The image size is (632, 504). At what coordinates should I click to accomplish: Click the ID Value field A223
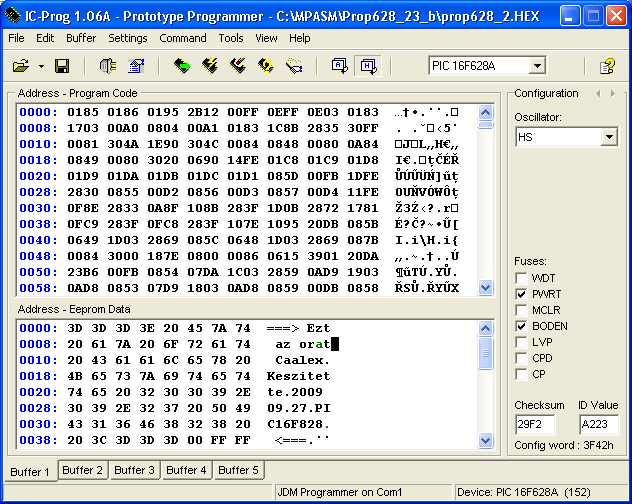599,424
